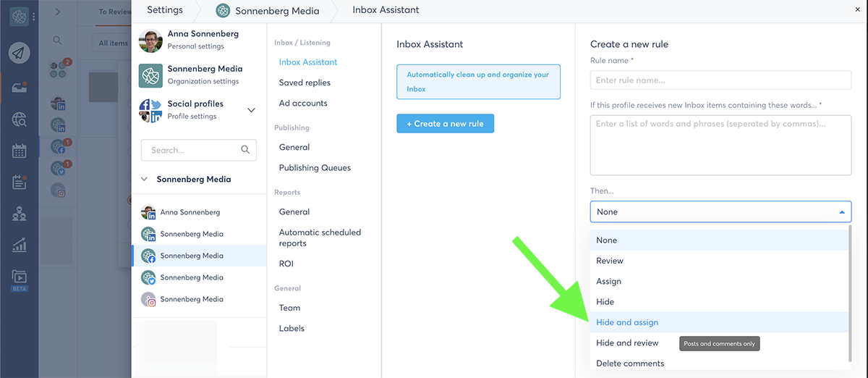Screen dimensions: 868x378
Task: Expand the Social profiles chevron
Action: tap(252, 110)
